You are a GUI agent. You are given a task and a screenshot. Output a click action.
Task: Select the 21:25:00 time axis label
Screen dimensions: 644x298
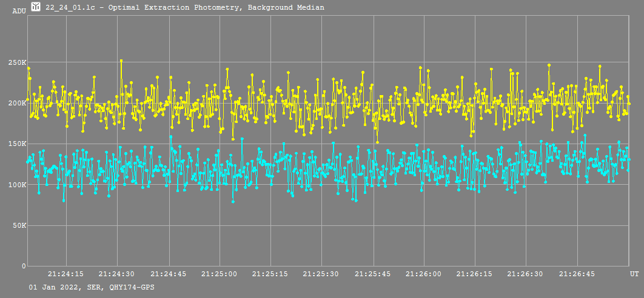point(220,274)
